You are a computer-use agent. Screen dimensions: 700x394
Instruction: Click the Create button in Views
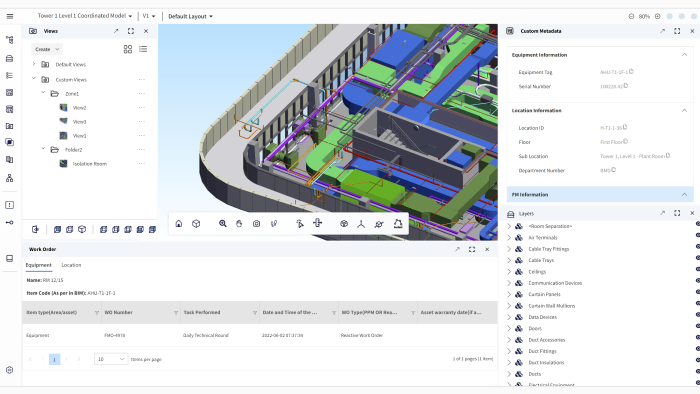tap(46, 49)
